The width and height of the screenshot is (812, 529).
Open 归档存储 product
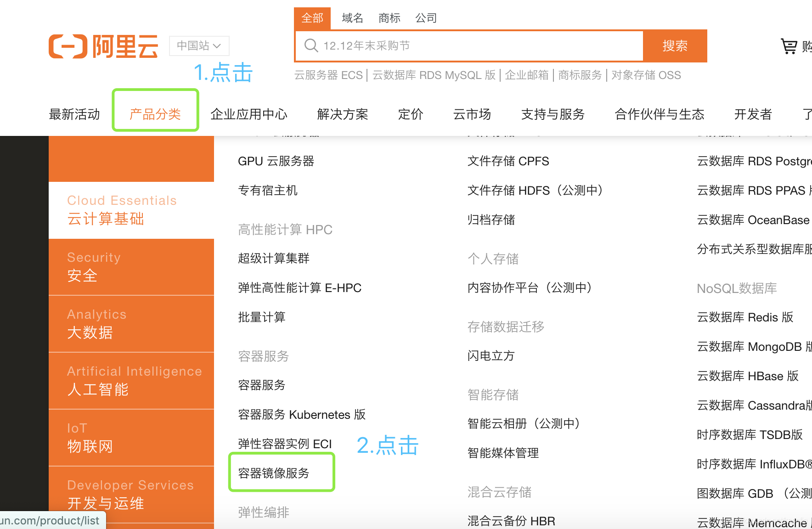491,220
